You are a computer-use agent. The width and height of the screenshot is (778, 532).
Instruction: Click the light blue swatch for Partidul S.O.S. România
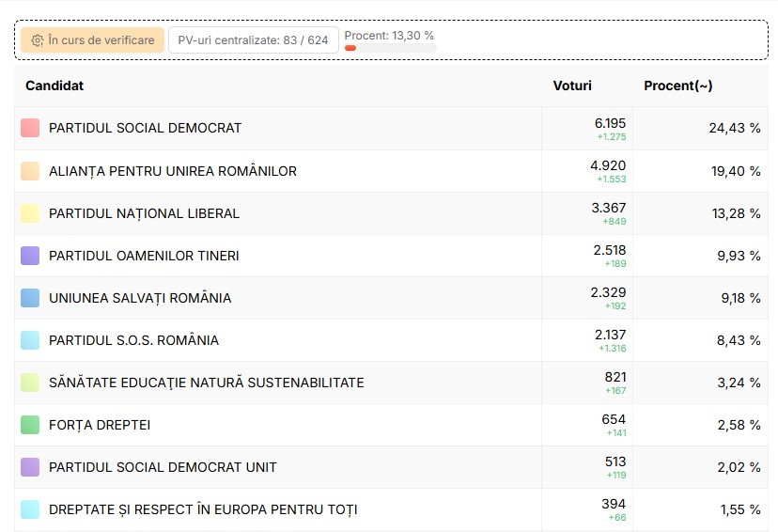(30, 340)
